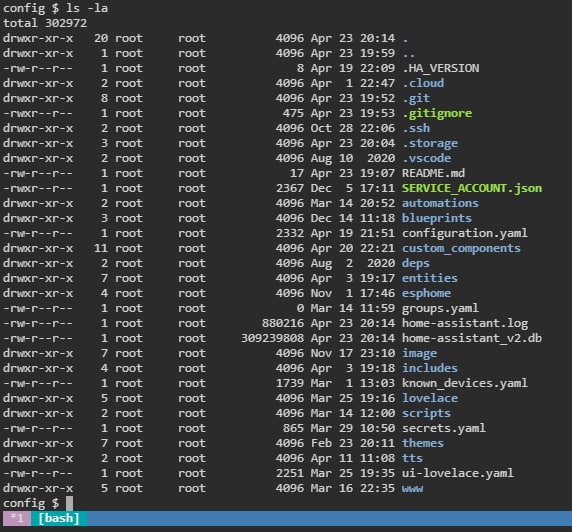Image resolution: width=572 pixels, height=532 pixels.
Task: Click the link count 20 on first row
Action: pyautogui.click(x=101, y=38)
